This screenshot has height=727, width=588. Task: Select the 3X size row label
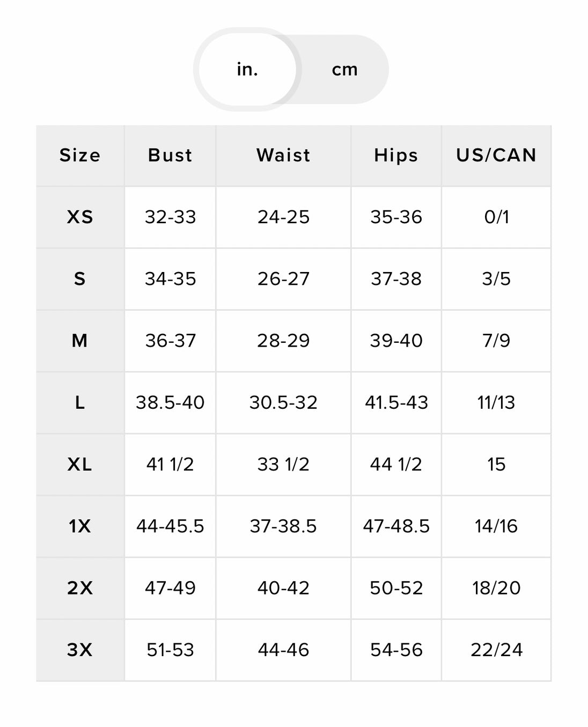click(80, 650)
